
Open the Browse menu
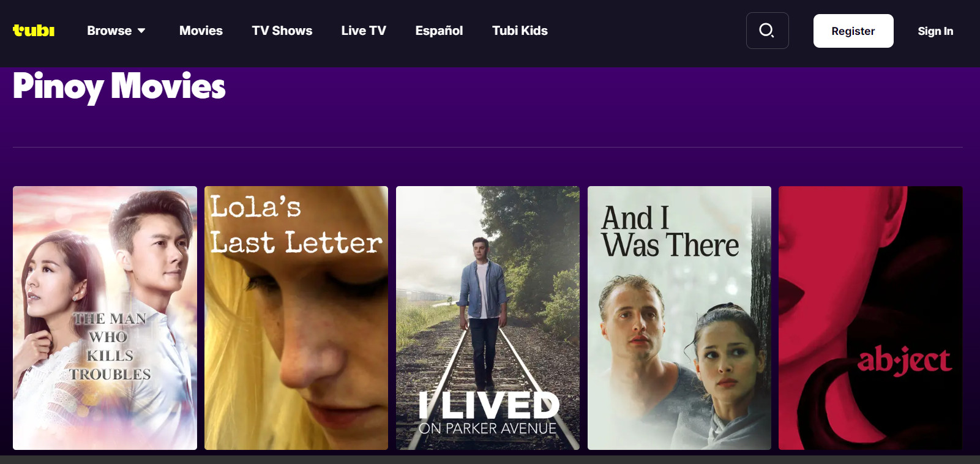pyautogui.click(x=116, y=31)
